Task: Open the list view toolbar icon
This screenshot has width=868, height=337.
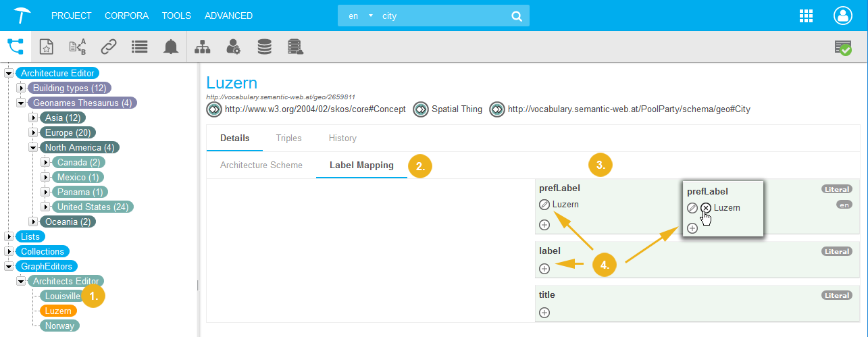Action: [x=140, y=47]
